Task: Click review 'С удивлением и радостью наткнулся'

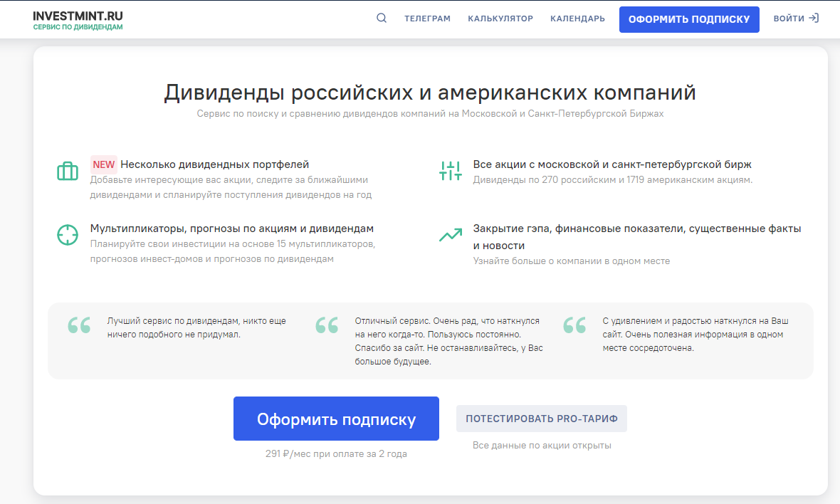Action: [695, 334]
